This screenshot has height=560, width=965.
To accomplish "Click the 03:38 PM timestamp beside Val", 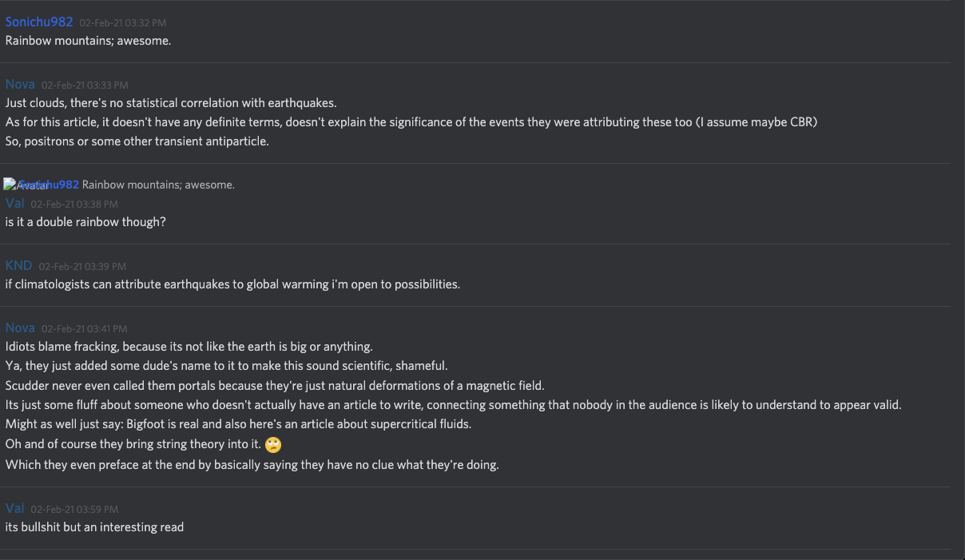I will [x=73, y=204].
